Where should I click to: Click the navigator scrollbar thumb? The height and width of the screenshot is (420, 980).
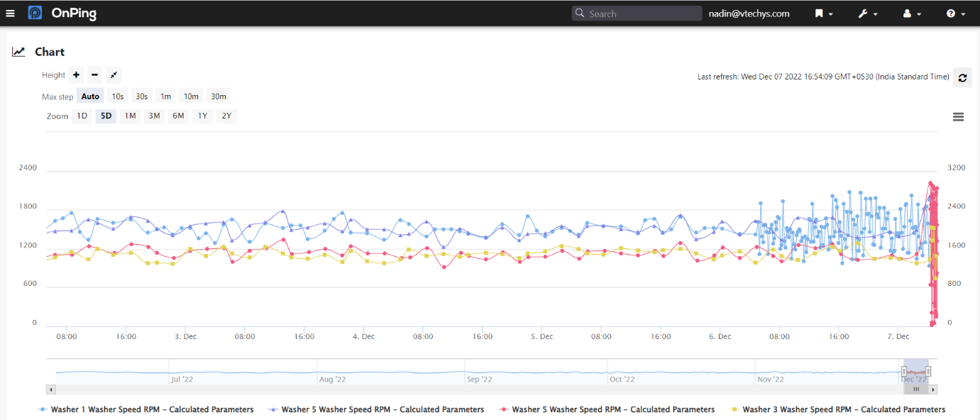[916, 389]
